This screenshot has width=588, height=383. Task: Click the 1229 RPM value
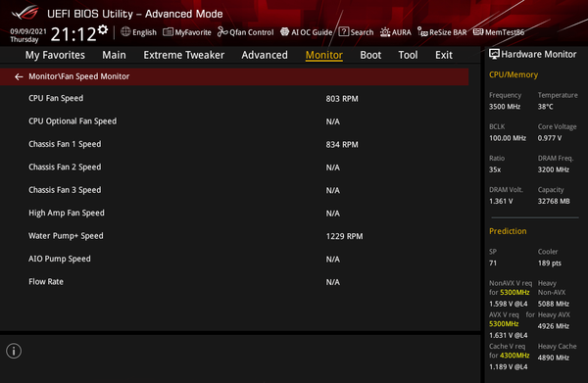pos(344,236)
